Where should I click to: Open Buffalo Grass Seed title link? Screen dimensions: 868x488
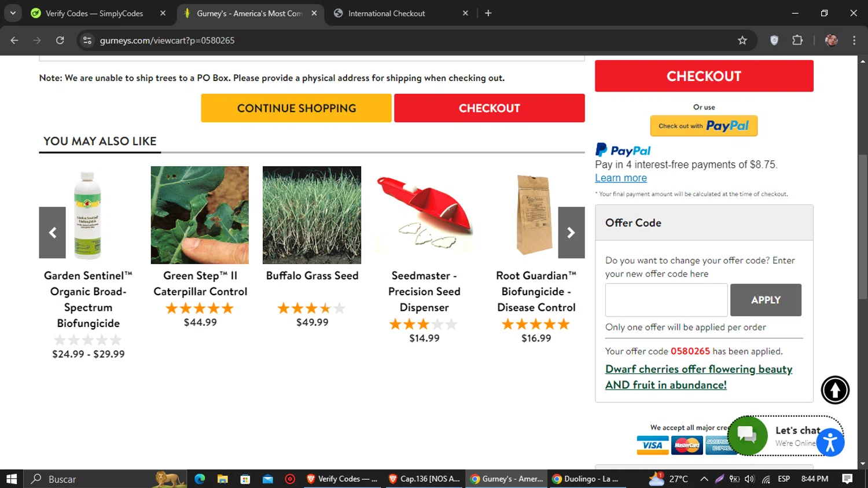[312, 276]
